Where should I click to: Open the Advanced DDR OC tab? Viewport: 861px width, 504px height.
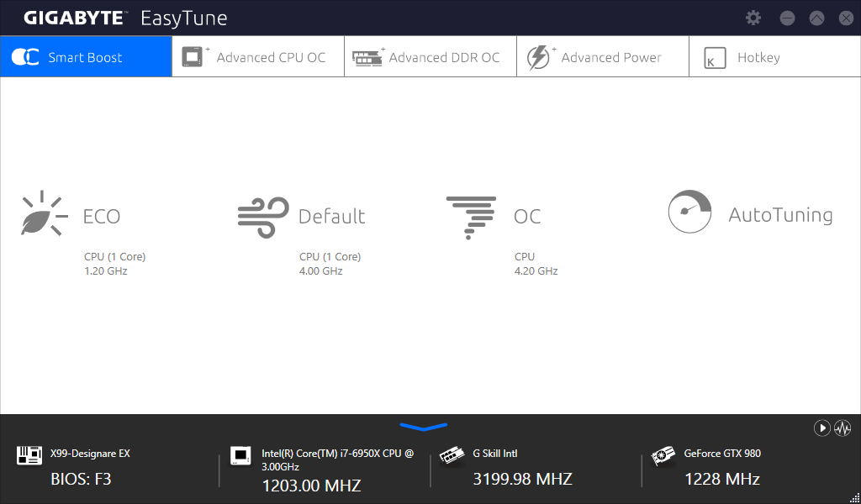pos(430,57)
